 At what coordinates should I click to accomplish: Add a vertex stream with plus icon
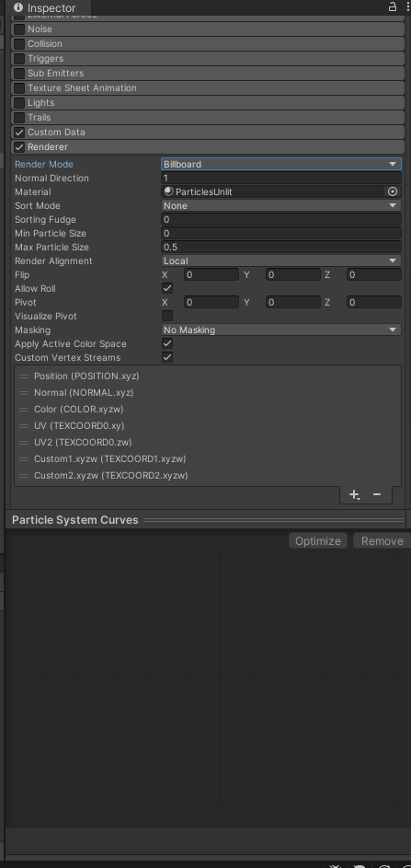[355, 494]
